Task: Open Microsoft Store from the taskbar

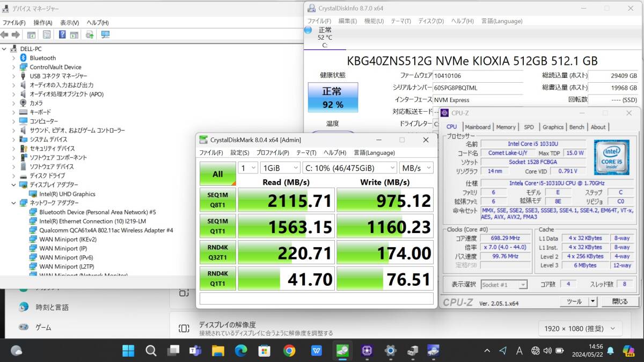Action: pos(264,351)
